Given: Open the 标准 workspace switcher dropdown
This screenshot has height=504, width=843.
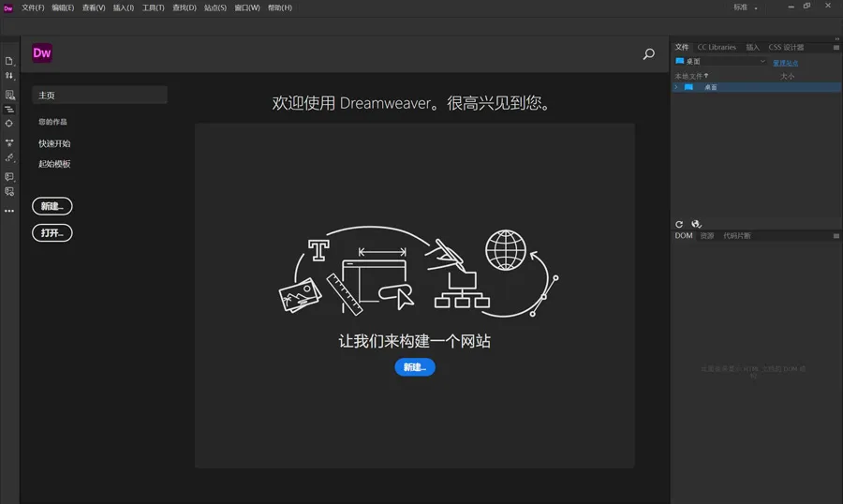Looking at the screenshot, I should [746, 7].
